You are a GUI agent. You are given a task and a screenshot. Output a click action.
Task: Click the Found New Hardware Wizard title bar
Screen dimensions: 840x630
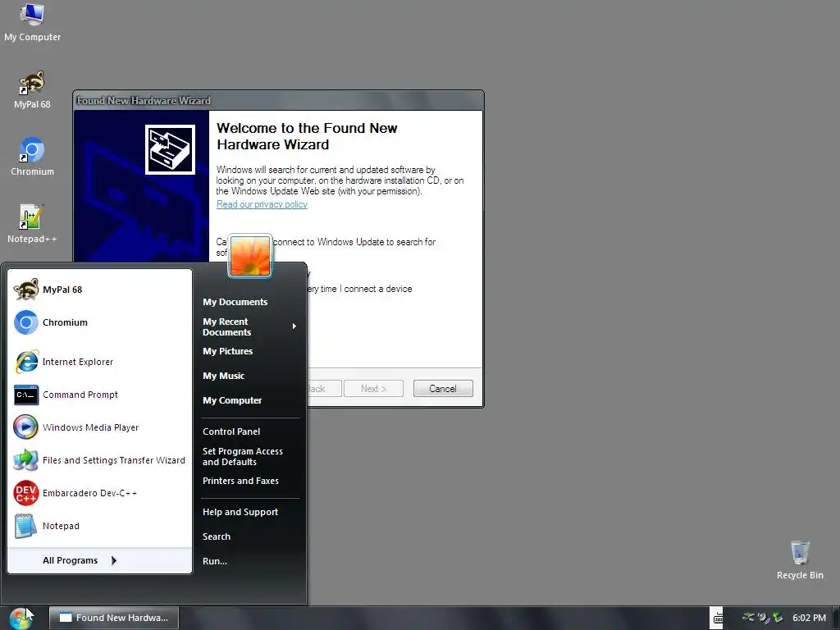(x=278, y=101)
